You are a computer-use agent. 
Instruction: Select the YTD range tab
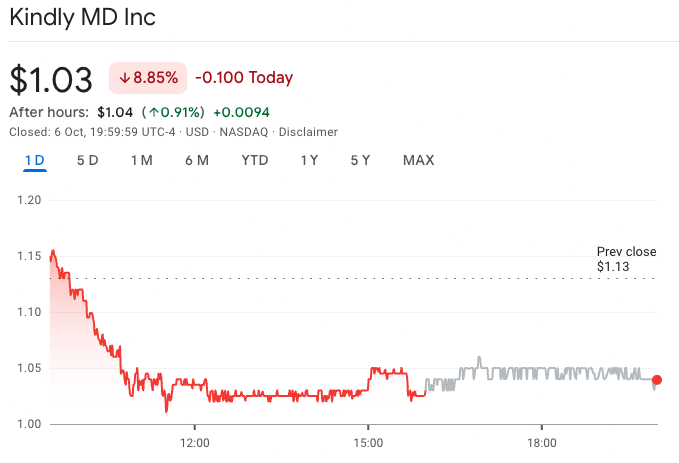(x=255, y=160)
